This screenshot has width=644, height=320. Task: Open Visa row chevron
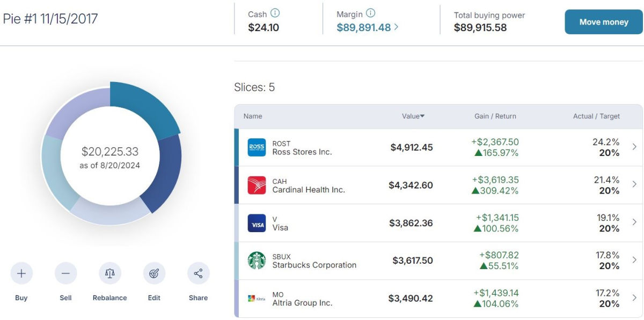point(634,222)
